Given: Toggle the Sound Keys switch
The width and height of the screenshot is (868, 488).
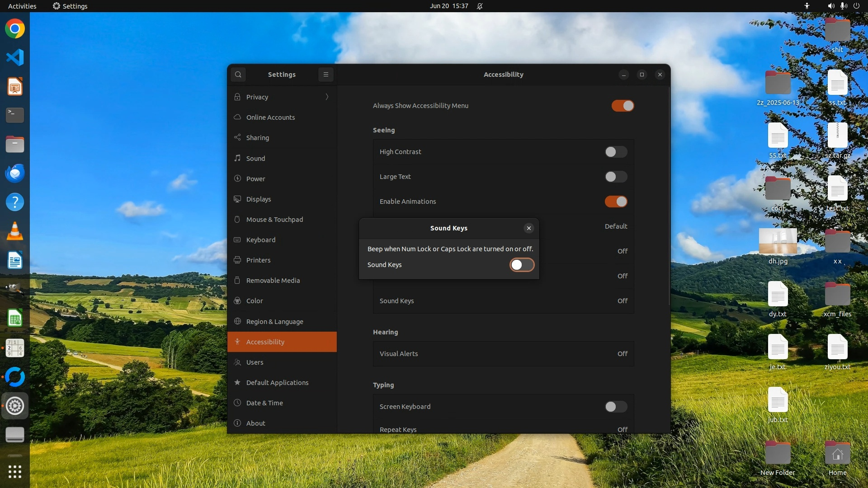Looking at the screenshot, I should coord(522,265).
